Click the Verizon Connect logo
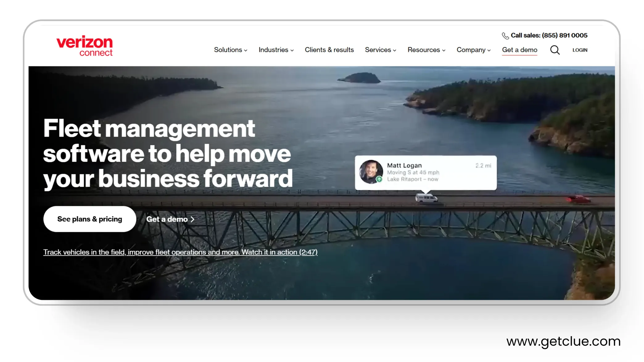This screenshot has height=362, width=644. point(85,46)
